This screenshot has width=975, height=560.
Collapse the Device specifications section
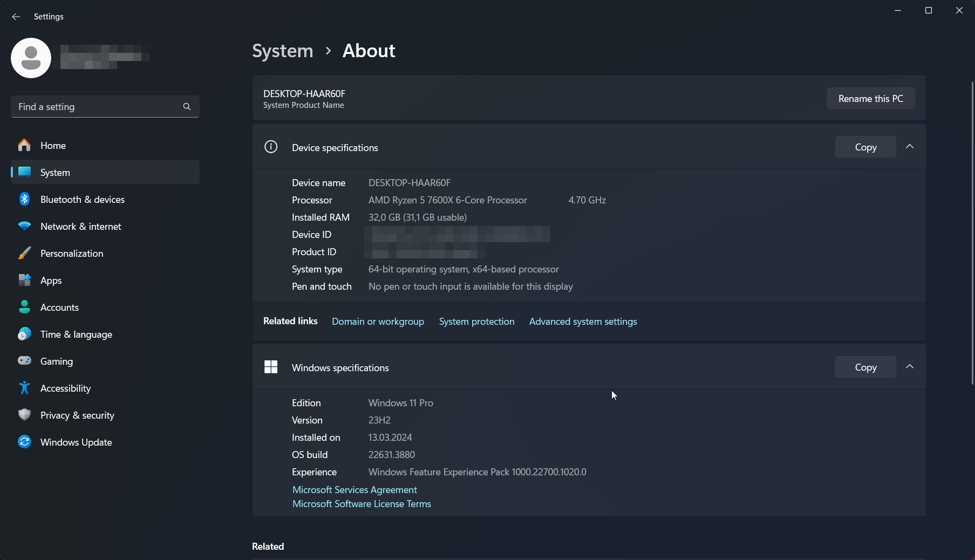pyautogui.click(x=910, y=147)
